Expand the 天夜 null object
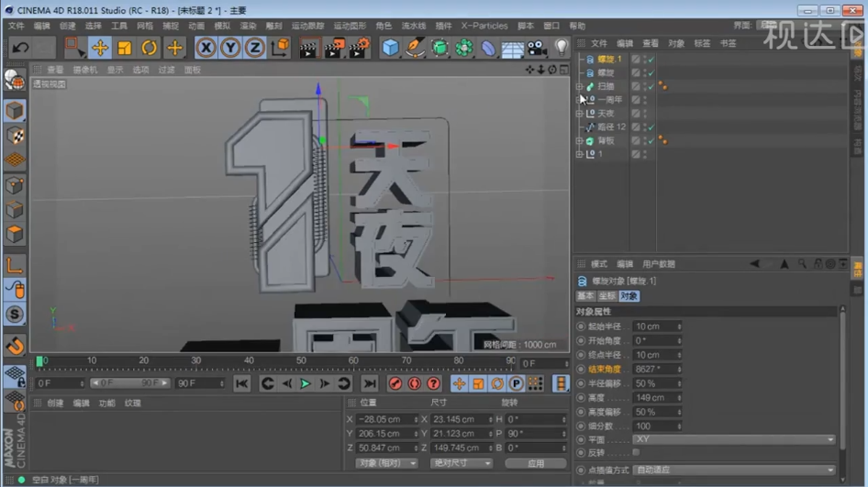868x487 pixels. click(579, 114)
